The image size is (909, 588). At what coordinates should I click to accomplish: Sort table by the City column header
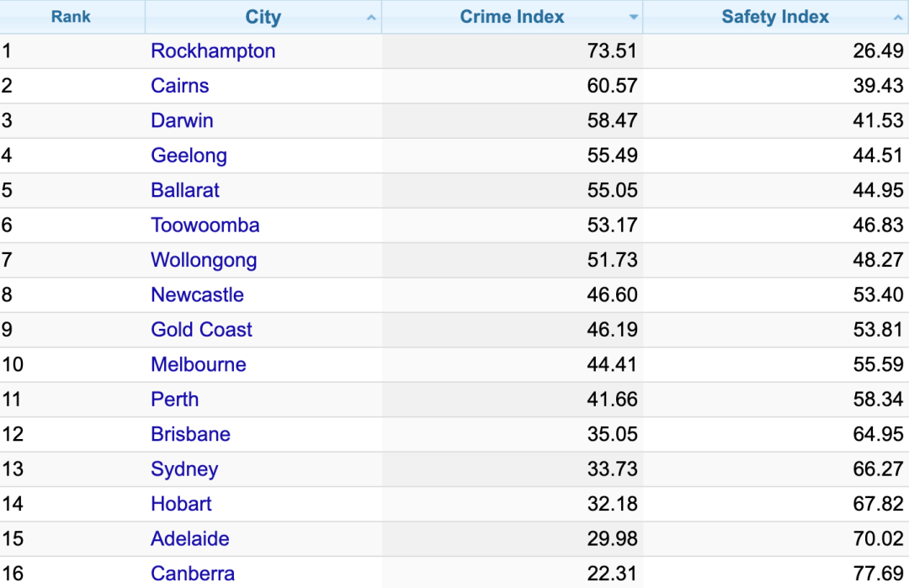coord(263,17)
